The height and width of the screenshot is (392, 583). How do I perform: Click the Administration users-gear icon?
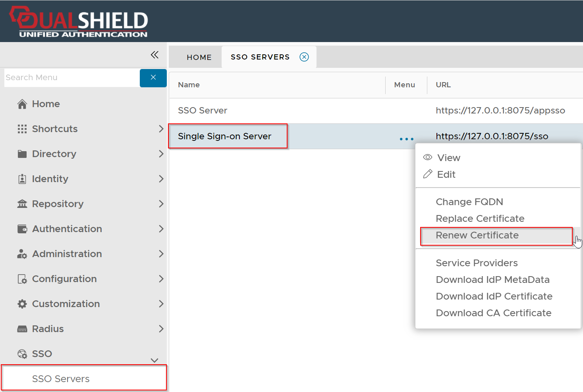pyautogui.click(x=22, y=254)
